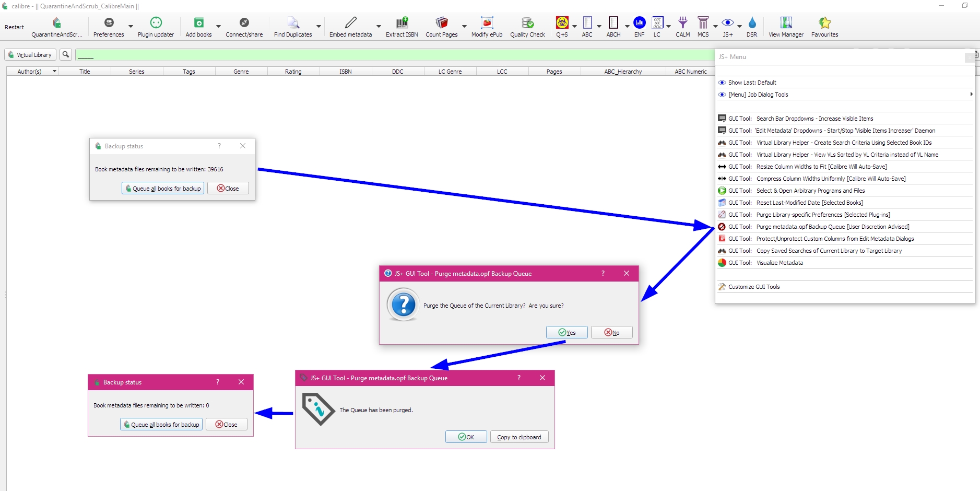
Task: Expand the Count Pages dropdown arrow
Action: [464, 26]
